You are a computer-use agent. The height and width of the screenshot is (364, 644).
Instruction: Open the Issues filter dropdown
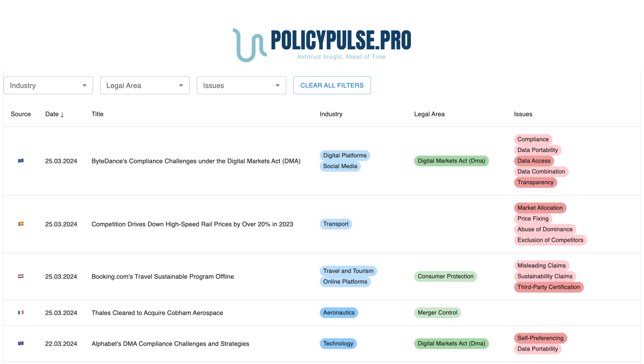pyautogui.click(x=241, y=86)
